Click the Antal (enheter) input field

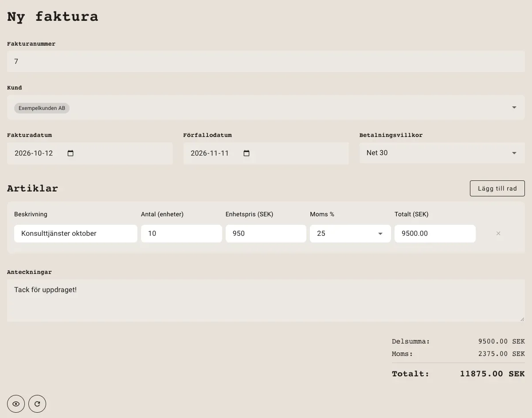pos(181,234)
